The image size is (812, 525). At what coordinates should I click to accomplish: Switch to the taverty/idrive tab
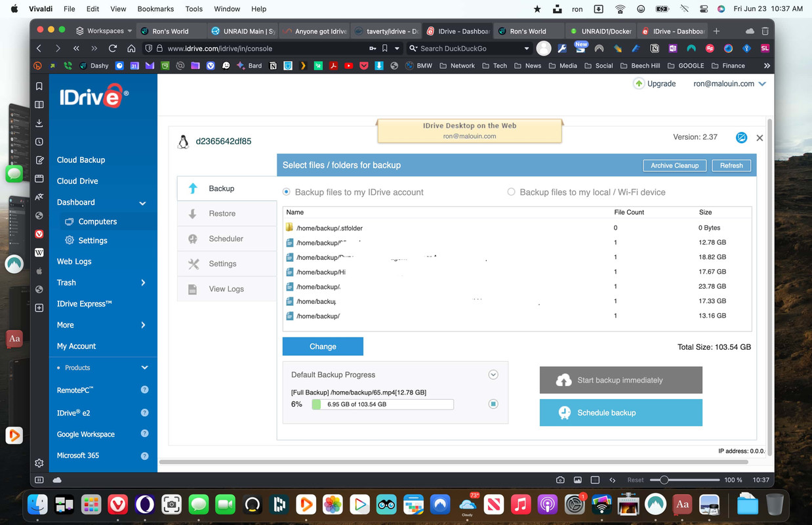(387, 31)
